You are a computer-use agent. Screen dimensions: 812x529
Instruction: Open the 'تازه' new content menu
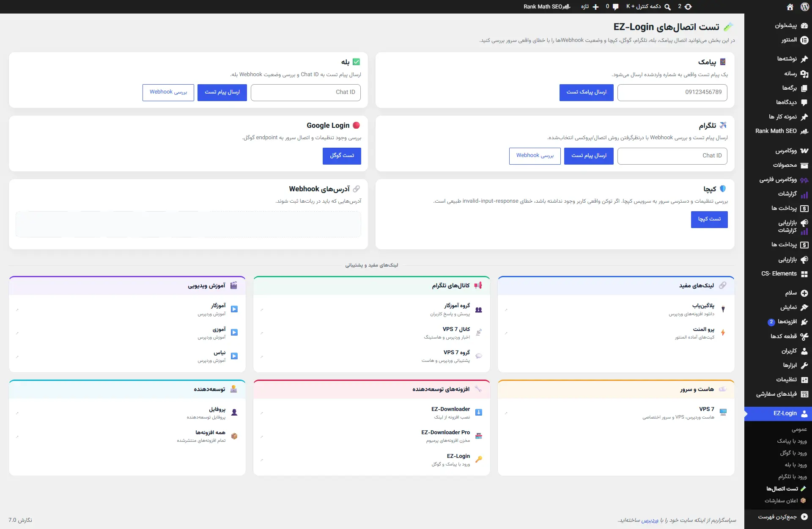pos(590,7)
